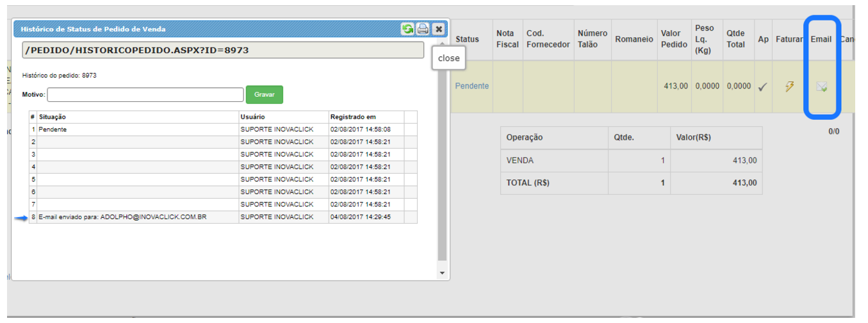Viewport: 868px width, 323px height.
Task: Click the Registrado em column header
Action: pos(353,117)
